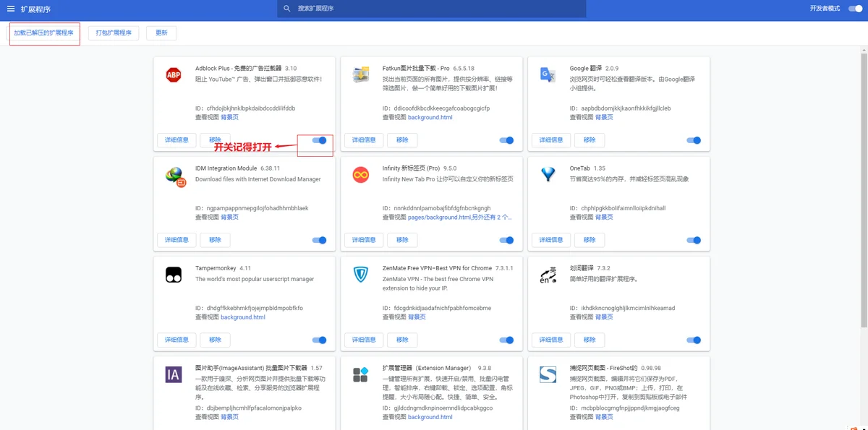The image size is (868, 430).
Task: Open 图片助手 ImageAssistant 背景页 link
Action: point(229,416)
